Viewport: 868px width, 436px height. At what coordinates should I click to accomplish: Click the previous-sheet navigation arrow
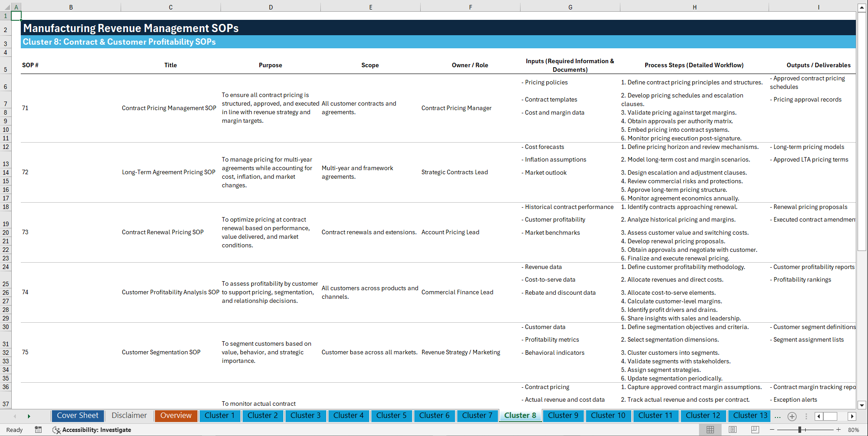(15, 416)
